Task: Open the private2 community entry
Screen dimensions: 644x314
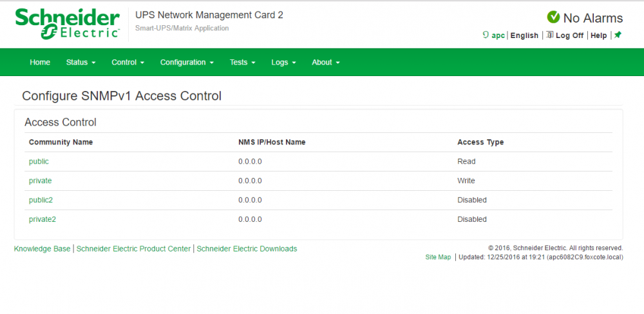Action: pos(43,219)
